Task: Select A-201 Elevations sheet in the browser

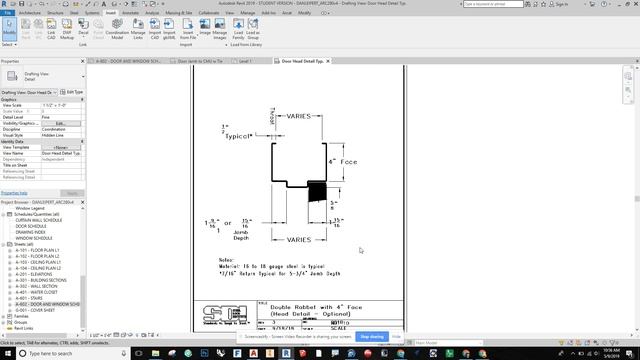Action: tap(33, 274)
